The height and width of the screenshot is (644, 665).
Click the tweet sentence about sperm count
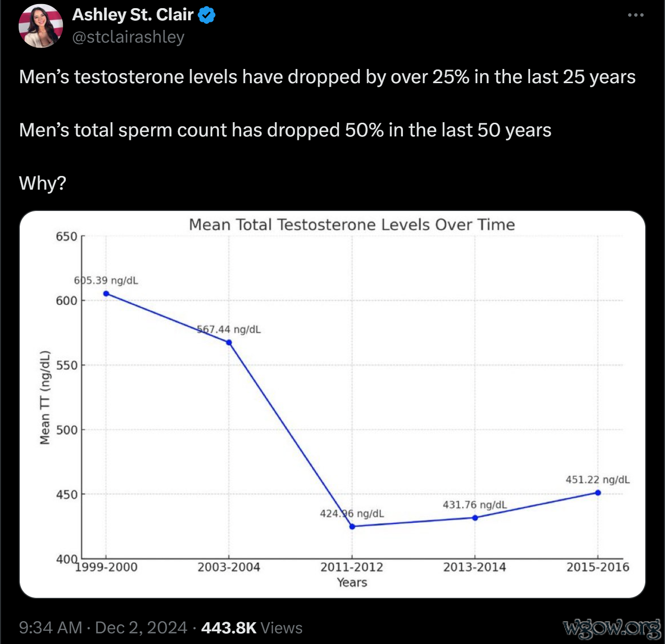pos(285,130)
